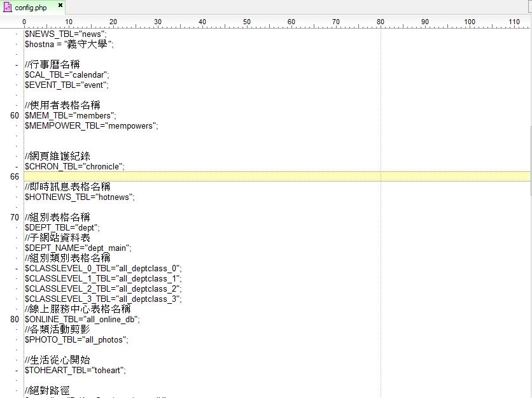Image resolution: width=532 pixels, height=398 pixels.
Task: Select the config.php tab
Action: (32, 7)
